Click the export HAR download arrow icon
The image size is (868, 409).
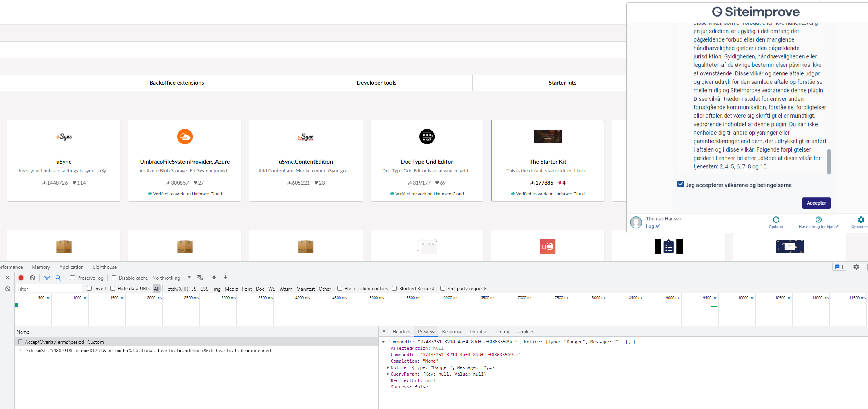(226, 278)
